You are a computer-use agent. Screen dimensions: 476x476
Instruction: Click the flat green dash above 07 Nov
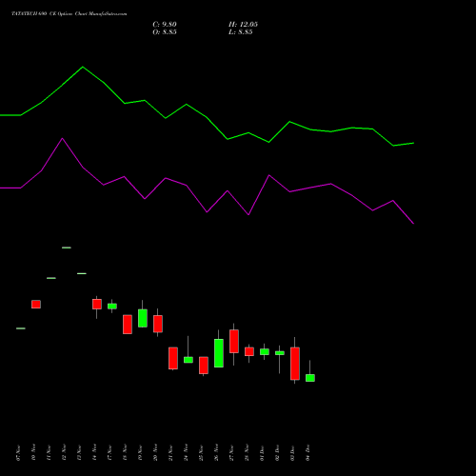click(21, 328)
